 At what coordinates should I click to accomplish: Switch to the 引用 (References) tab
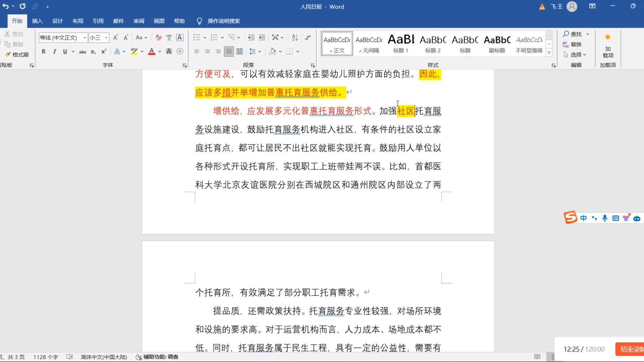pos(98,21)
